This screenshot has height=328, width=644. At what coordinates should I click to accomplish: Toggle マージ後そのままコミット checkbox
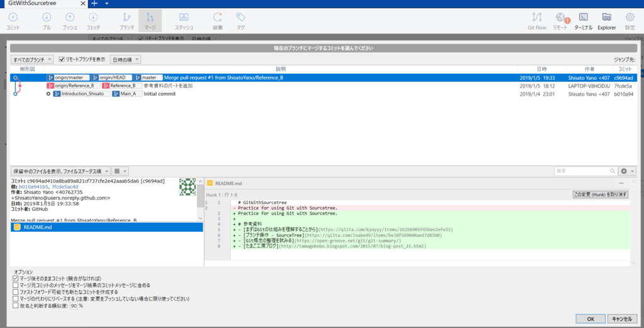(x=15, y=278)
